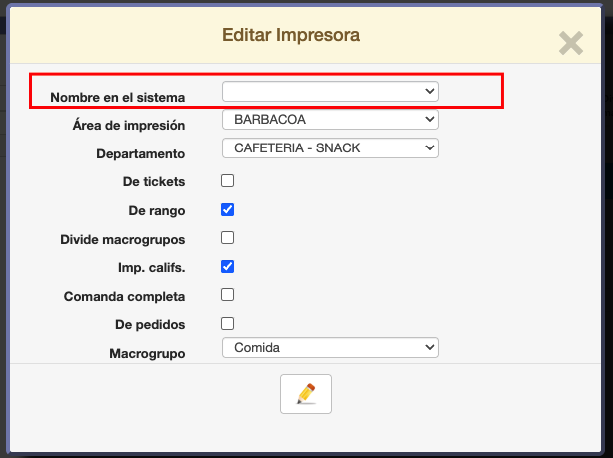The image size is (613, 458).
Task: Click the 'Área de impresión' label text
Action: [x=129, y=125]
